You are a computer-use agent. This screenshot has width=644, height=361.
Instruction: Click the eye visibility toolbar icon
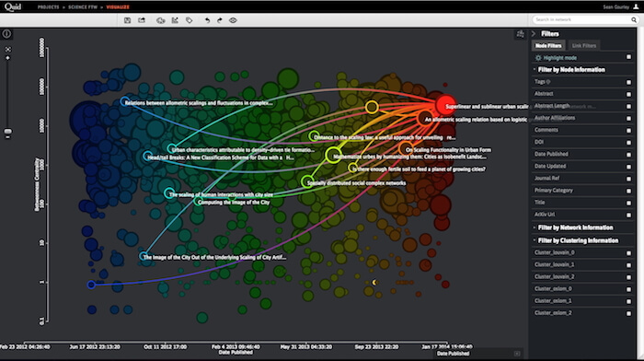pos(233,20)
